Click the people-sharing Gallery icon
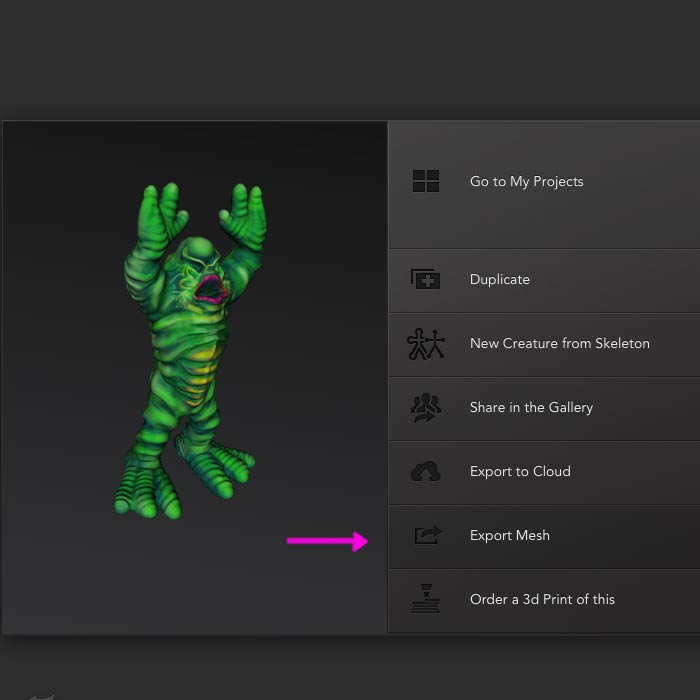700x700 pixels. pos(426,408)
